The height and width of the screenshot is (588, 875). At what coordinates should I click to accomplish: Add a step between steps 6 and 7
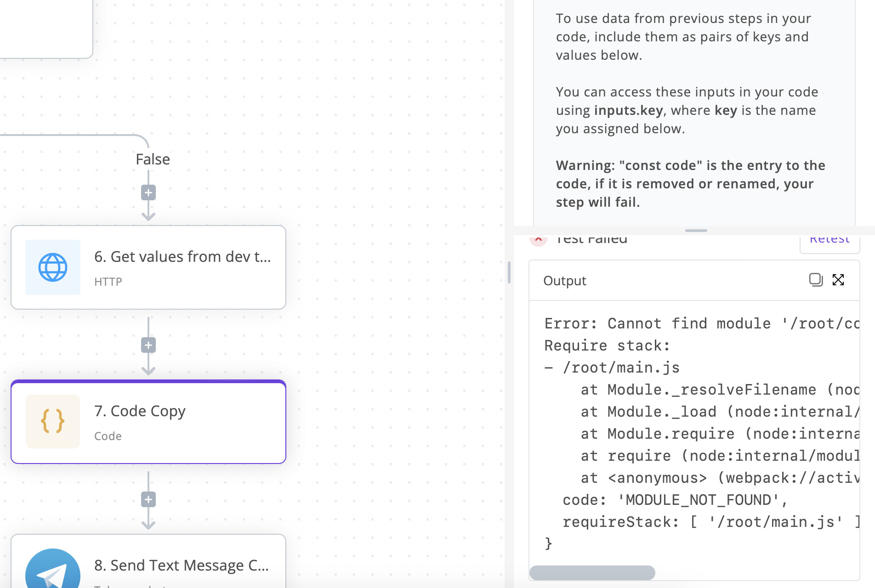click(148, 345)
